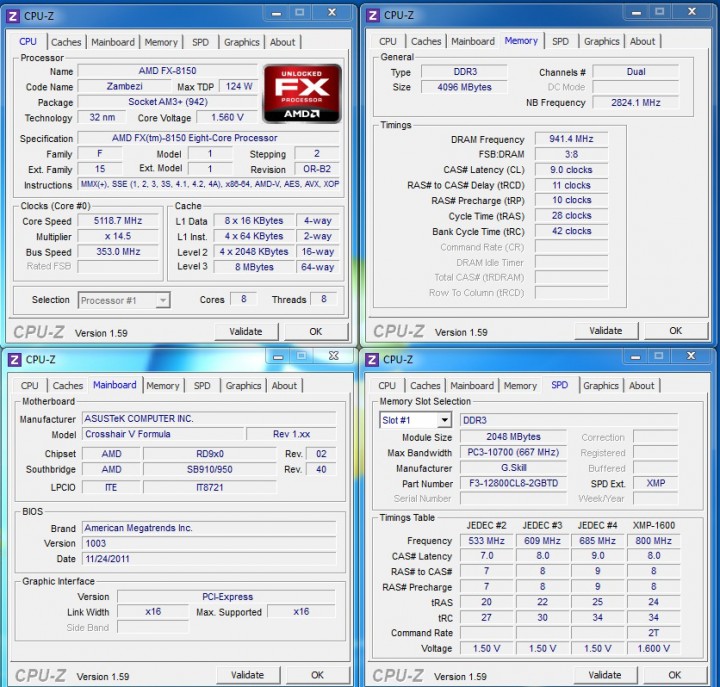
Task: Click the CPU-Z logo icon in Memory window title bar
Action: coord(372,16)
